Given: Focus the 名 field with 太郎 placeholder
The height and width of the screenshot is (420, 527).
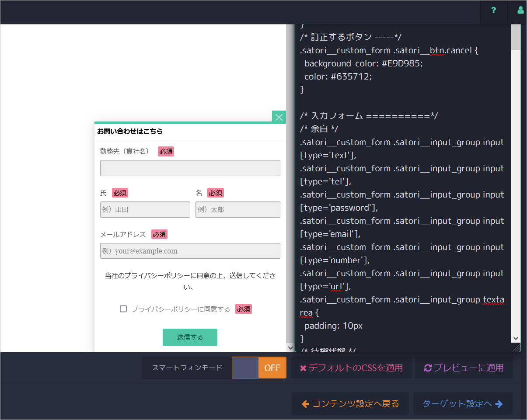Looking at the screenshot, I should [x=237, y=209].
